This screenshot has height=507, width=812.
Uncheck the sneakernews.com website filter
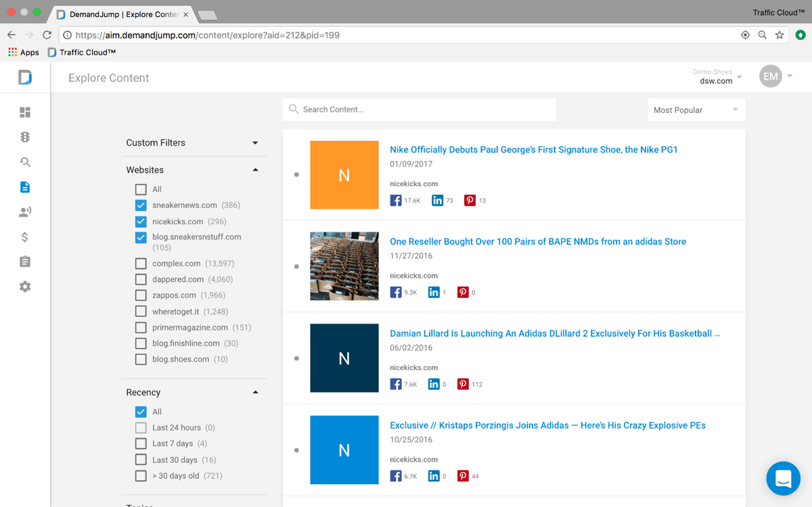[x=141, y=205]
